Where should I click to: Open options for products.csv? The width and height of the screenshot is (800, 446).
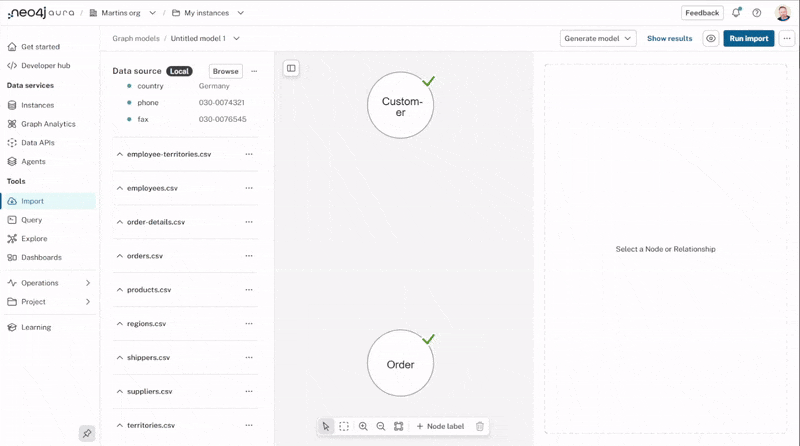click(x=249, y=290)
